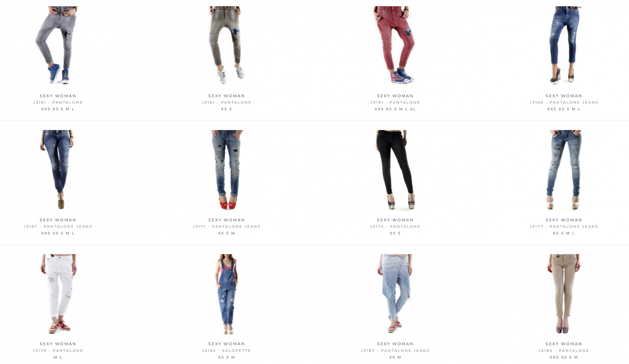
Task: Open the J3177 distressed jeans thumbnail
Action: [563, 170]
